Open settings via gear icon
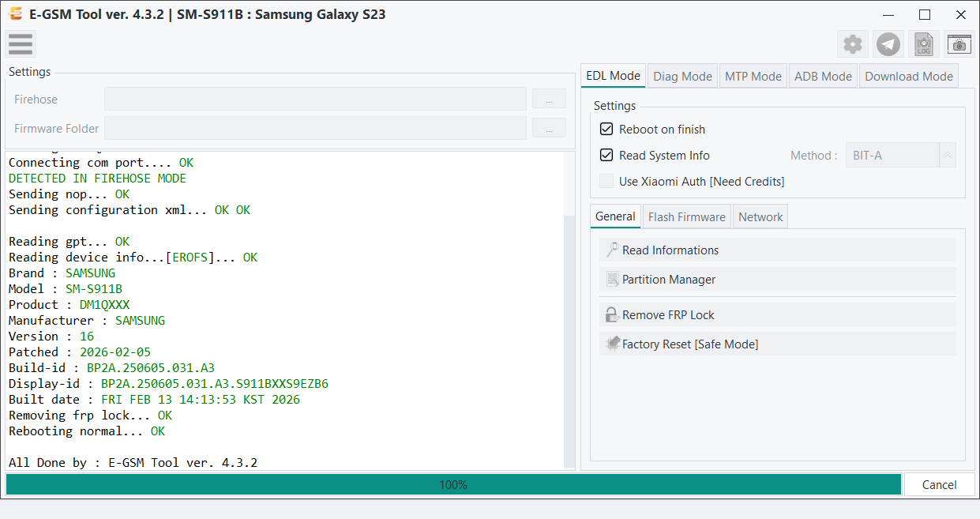The height and width of the screenshot is (519, 980). [853, 44]
